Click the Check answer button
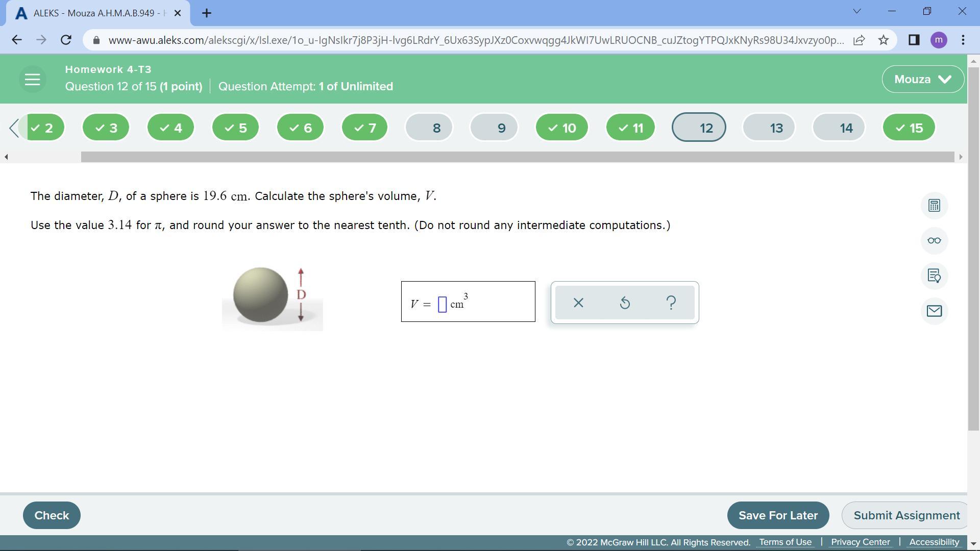Image resolution: width=980 pixels, height=551 pixels. (52, 515)
